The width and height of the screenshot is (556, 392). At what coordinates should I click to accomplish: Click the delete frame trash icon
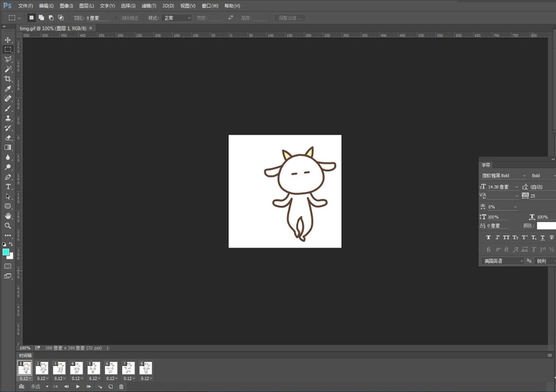click(121, 387)
